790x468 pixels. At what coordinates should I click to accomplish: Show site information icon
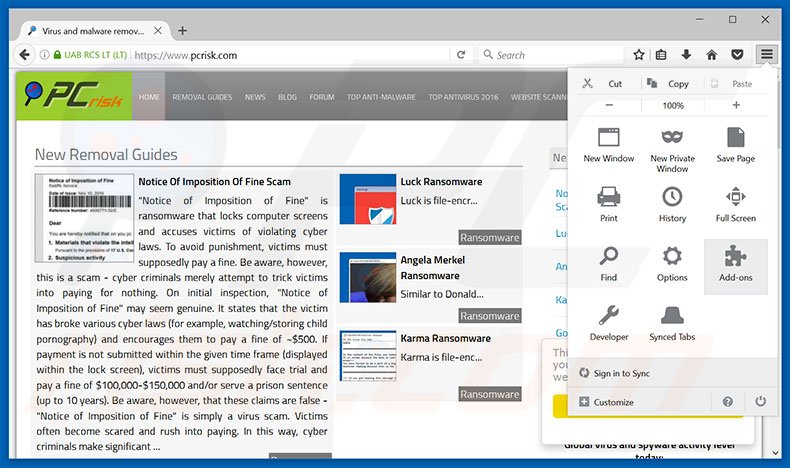(44, 54)
